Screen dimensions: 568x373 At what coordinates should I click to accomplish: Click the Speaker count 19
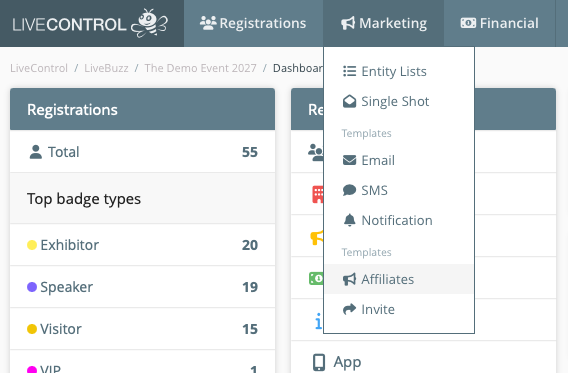tap(250, 287)
